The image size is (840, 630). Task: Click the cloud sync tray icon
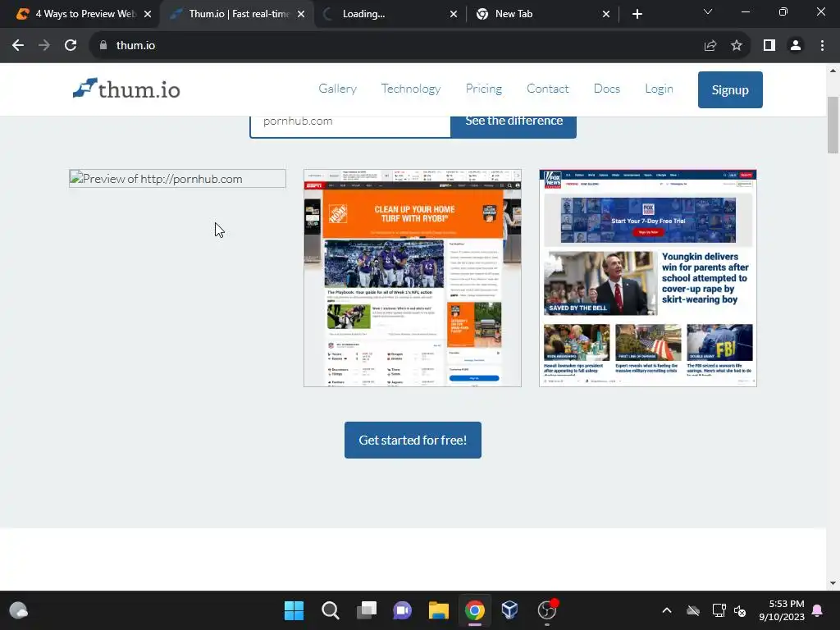point(693,610)
